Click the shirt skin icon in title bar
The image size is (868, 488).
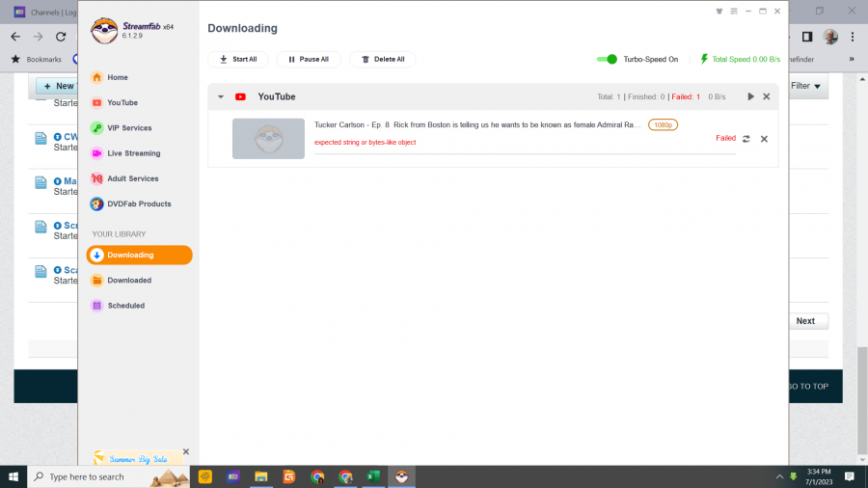pyautogui.click(x=719, y=11)
